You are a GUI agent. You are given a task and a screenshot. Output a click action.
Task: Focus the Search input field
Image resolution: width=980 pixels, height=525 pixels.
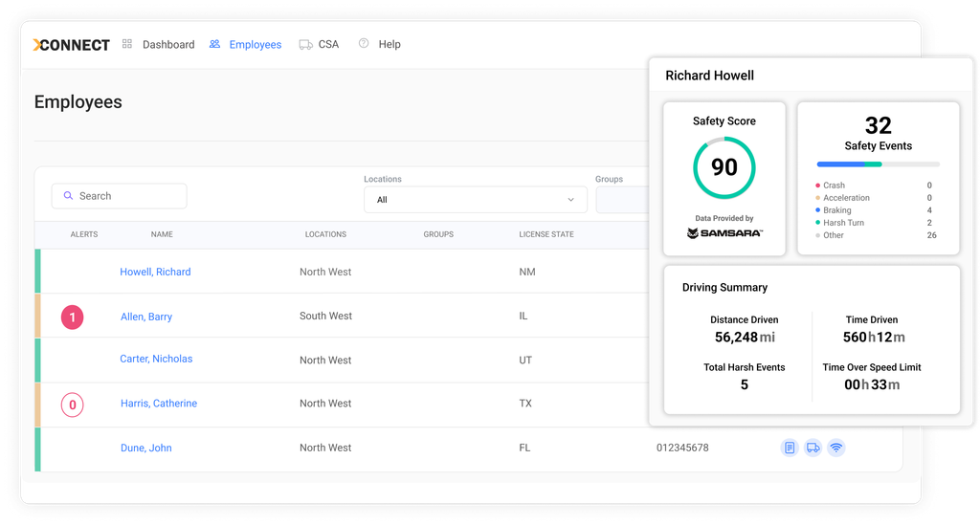pos(119,196)
